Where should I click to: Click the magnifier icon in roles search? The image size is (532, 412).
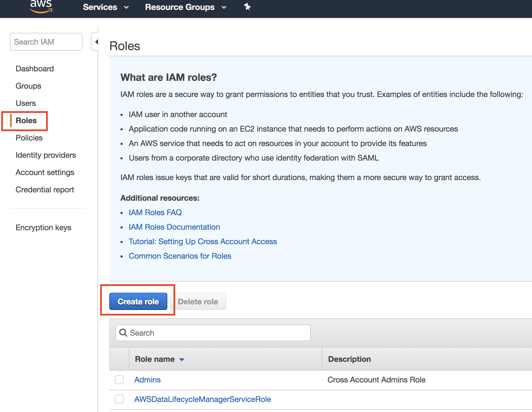click(x=123, y=333)
